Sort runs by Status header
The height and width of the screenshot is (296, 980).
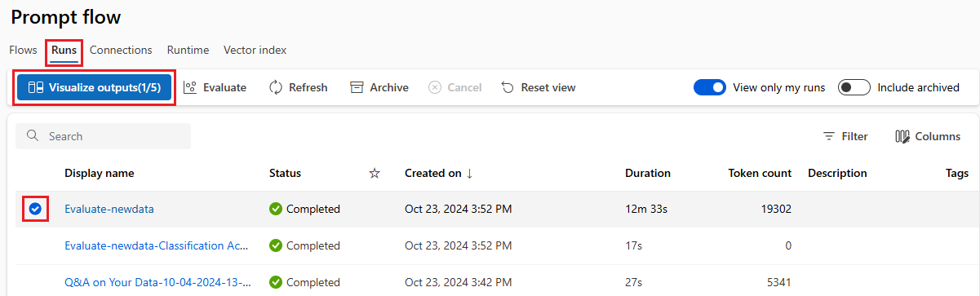click(x=285, y=173)
